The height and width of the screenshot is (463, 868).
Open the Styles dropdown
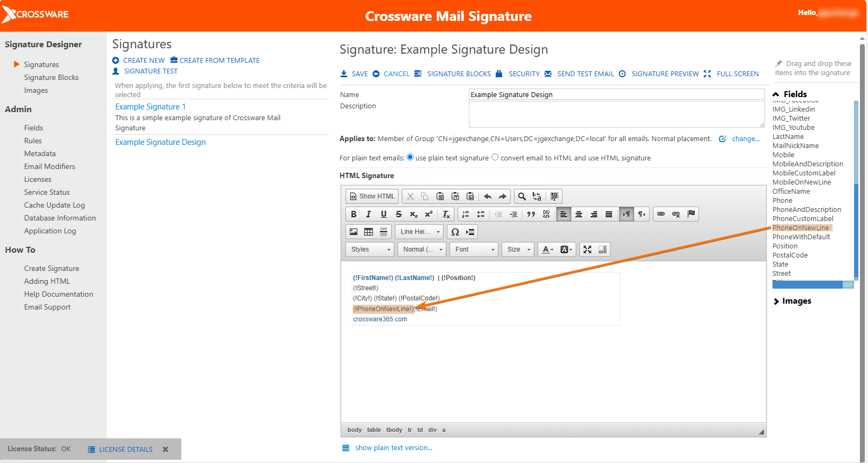click(x=370, y=249)
